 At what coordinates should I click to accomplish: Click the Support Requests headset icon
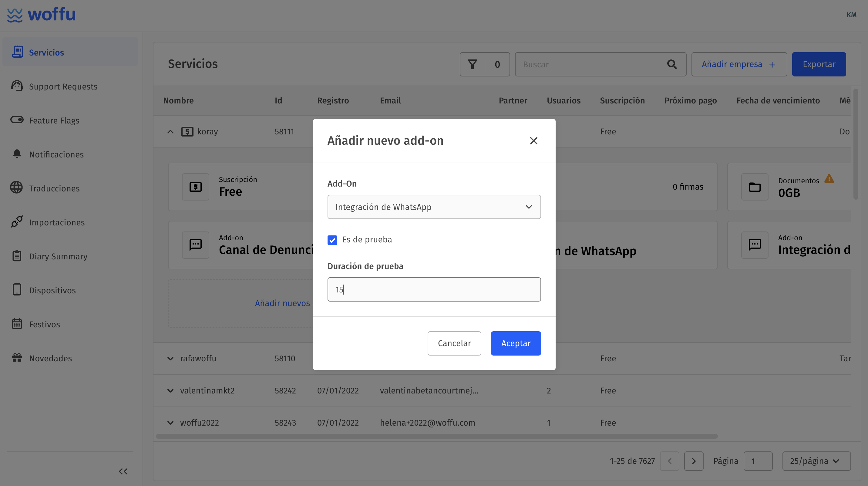(x=17, y=86)
